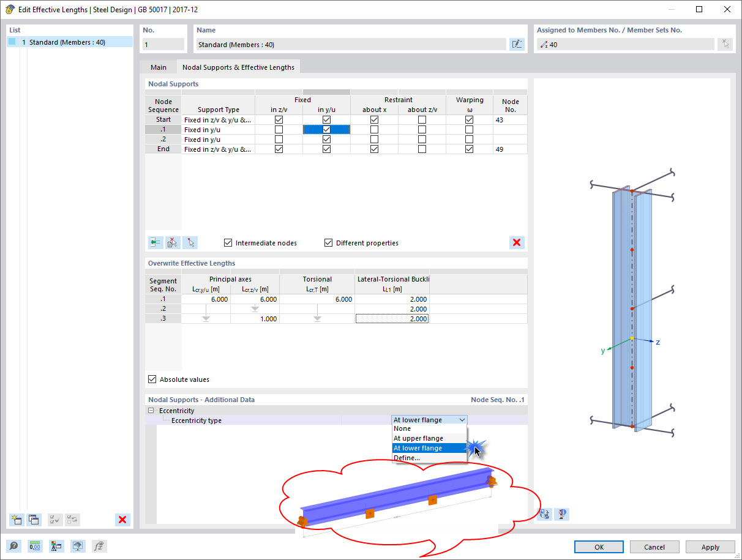Open the Eccentricity type combo box

(429, 420)
